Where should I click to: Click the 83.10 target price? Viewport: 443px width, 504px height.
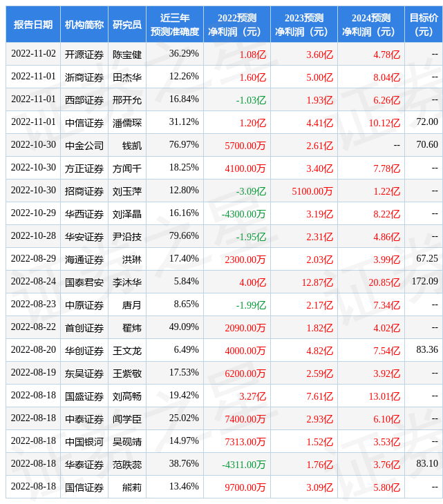click(x=427, y=463)
